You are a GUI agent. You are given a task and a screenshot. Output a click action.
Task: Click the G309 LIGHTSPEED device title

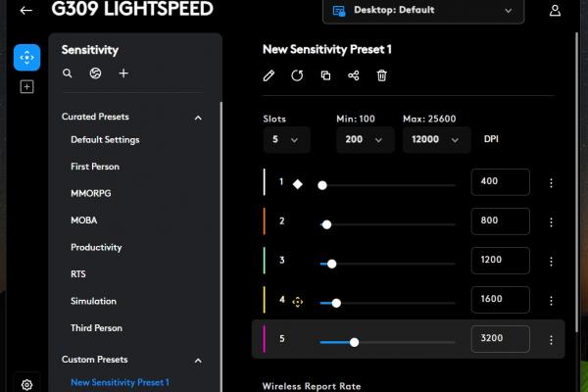pyautogui.click(x=132, y=9)
